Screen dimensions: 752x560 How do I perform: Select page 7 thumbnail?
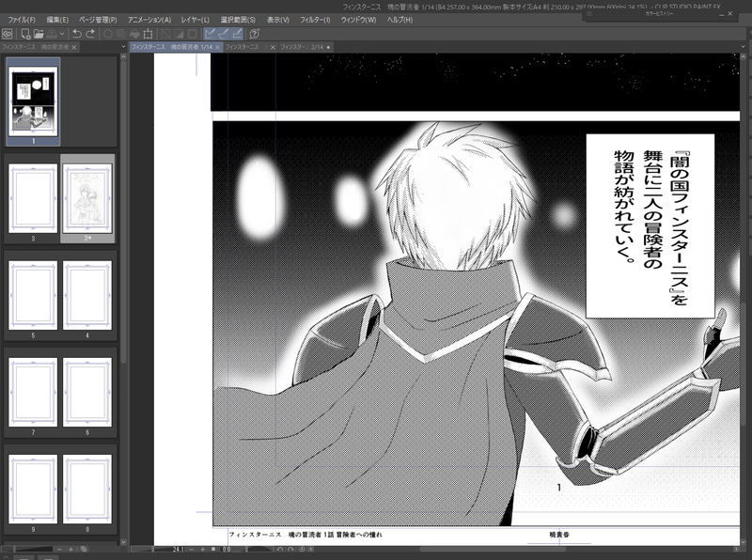33,392
